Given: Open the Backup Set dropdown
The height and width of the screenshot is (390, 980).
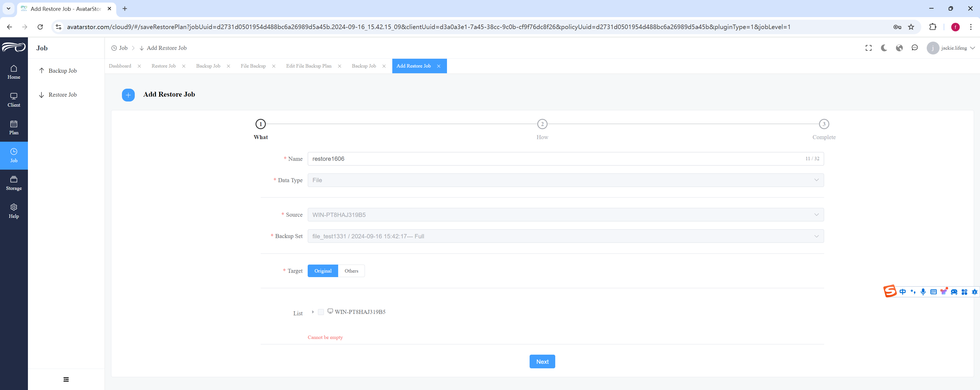Looking at the screenshot, I should click(x=565, y=236).
